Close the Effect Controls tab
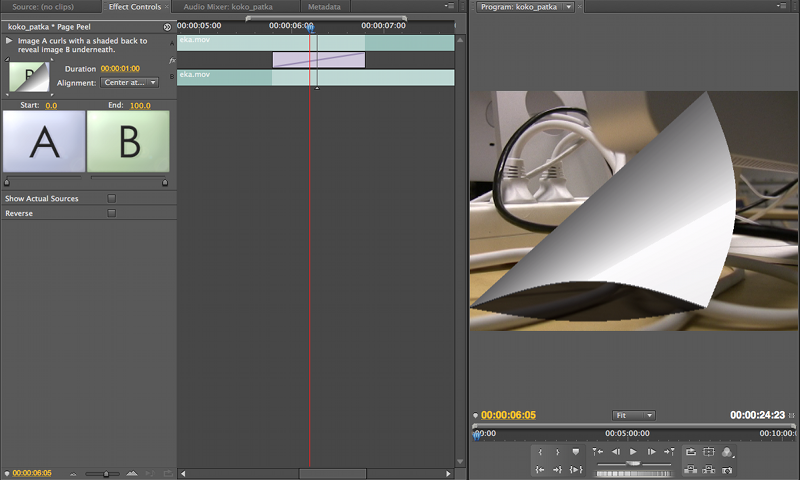Viewport: 800px width, 480px height. [x=167, y=7]
